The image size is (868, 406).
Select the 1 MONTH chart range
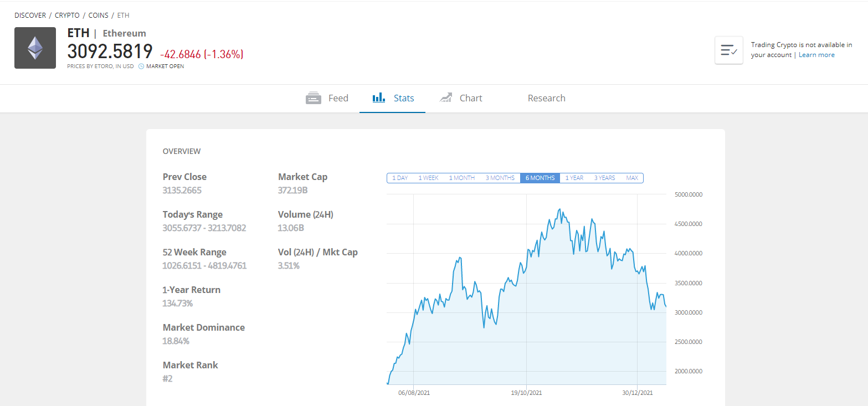461,178
